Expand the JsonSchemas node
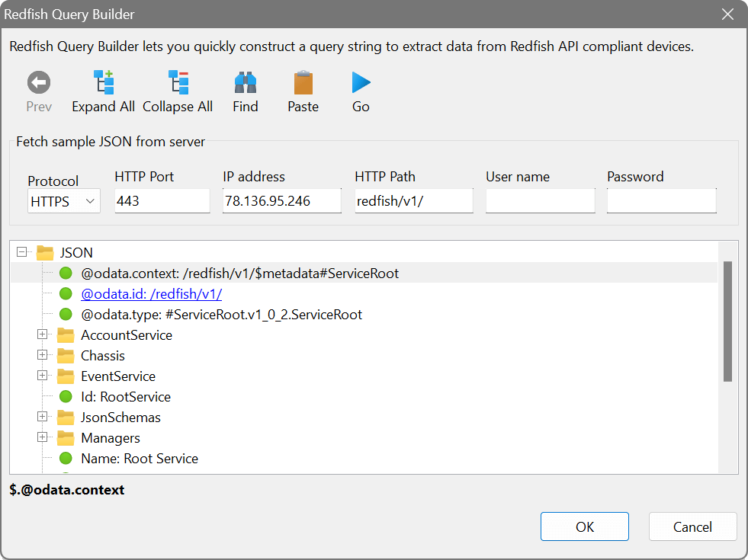 (42, 417)
